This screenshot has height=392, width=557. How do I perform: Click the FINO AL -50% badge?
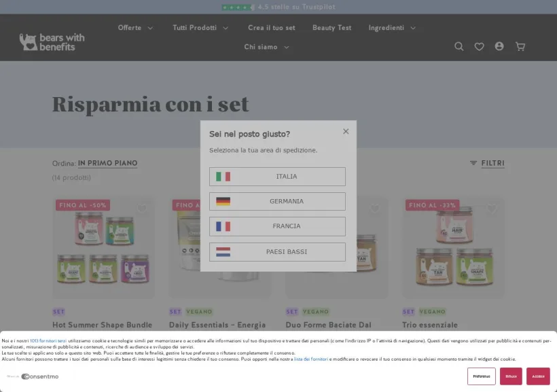click(83, 205)
